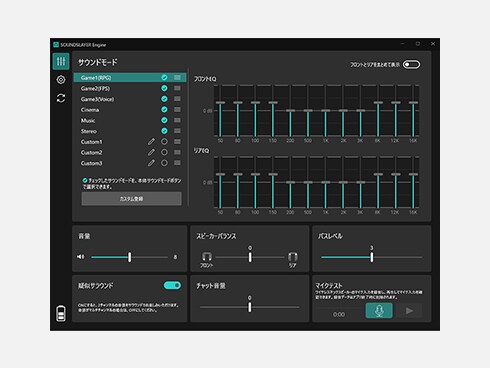
Task: Click the rear EQ 2K band slider
Action: (x=343, y=182)
